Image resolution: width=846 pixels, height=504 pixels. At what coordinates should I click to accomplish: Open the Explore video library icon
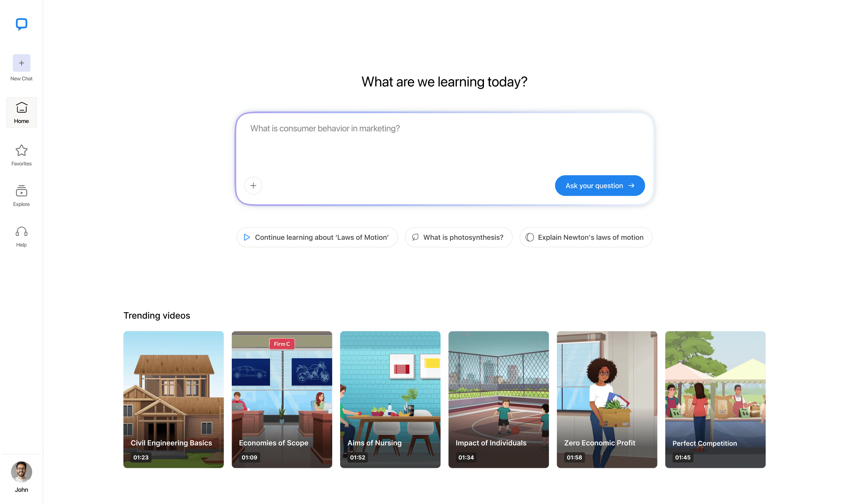click(x=21, y=191)
